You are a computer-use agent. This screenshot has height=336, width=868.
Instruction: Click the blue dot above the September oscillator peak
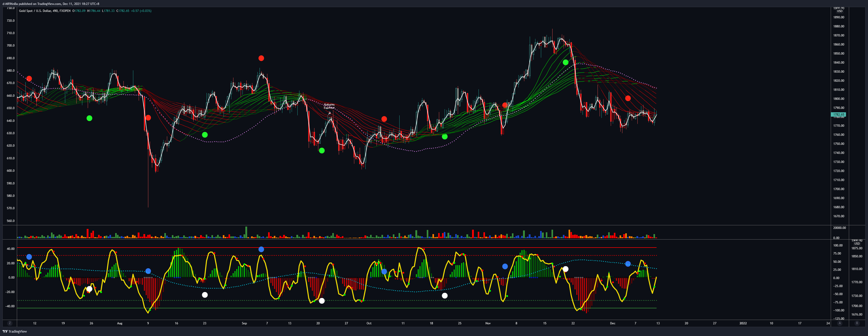point(261,249)
